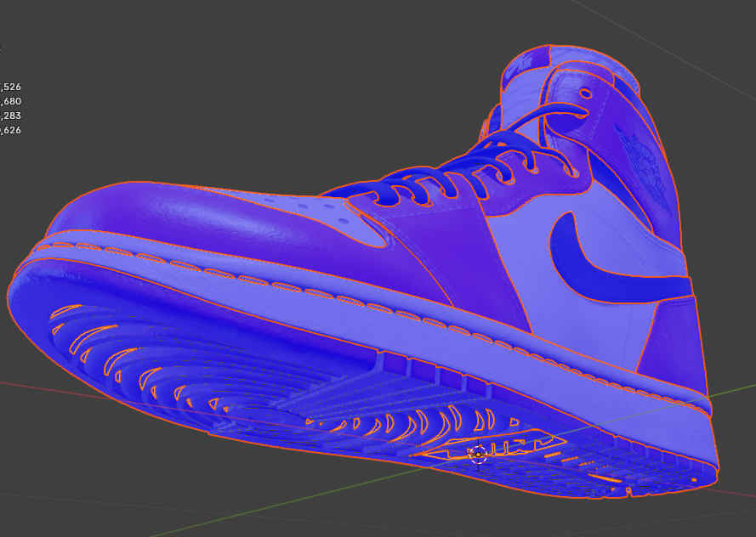This screenshot has width=756, height=537.
Task: Click the 3D cursor on the shoe sole
Action: point(478,455)
